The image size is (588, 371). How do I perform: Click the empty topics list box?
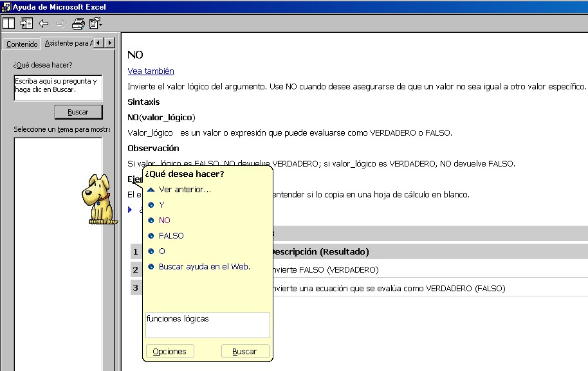[x=58, y=254]
